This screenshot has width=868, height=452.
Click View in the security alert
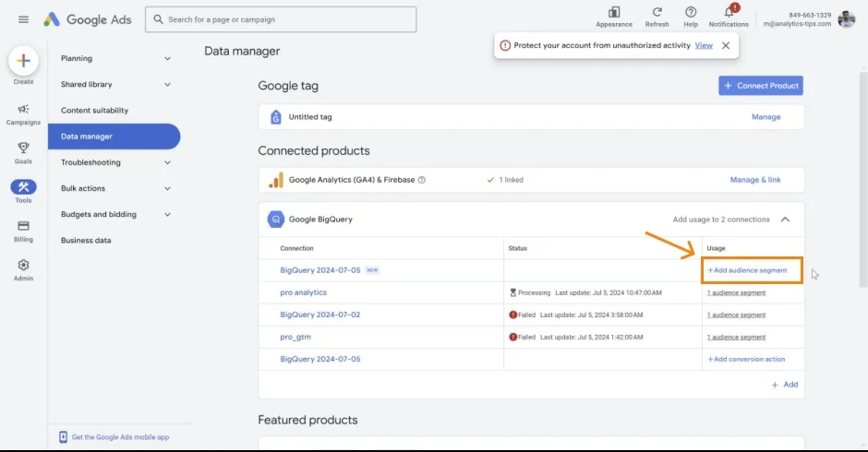704,45
